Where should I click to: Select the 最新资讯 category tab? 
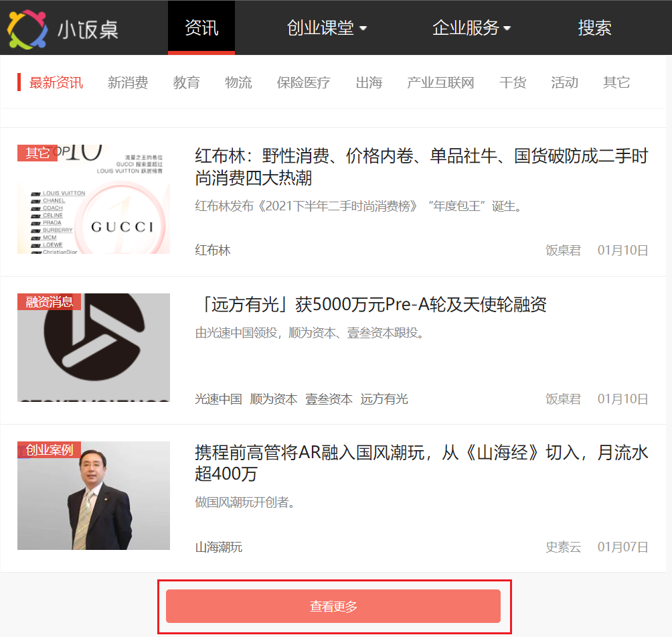(x=56, y=82)
